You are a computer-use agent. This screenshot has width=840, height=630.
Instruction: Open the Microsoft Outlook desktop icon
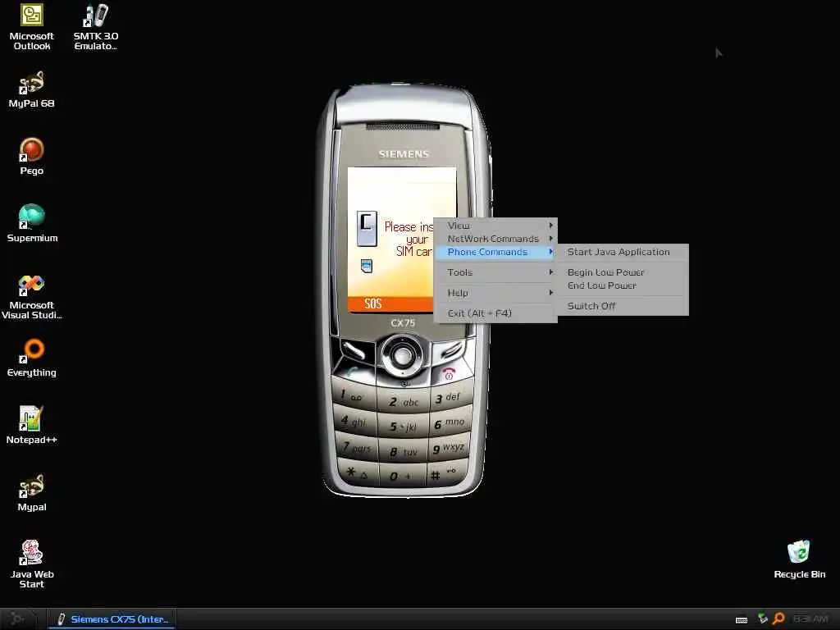32,28
